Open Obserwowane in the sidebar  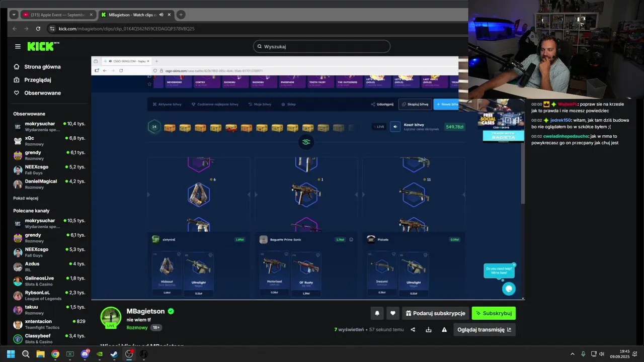coord(37,93)
